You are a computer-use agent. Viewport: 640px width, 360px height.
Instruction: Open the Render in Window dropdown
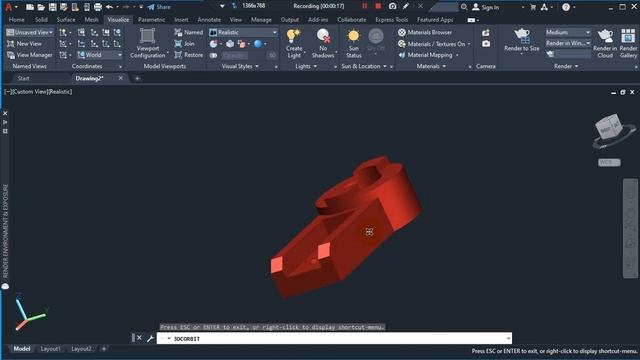[x=568, y=43]
